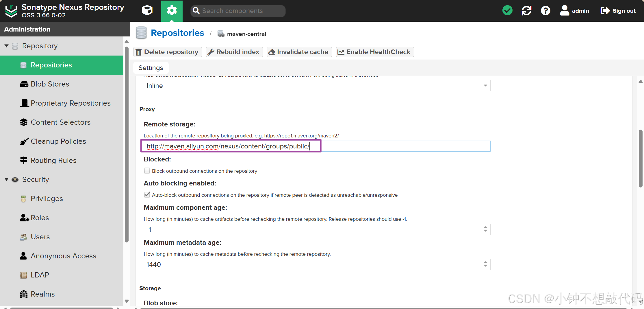This screenshot has height=309, width=644.
Task: Collapse the Security tree section
Action: (x=6, y=179)
